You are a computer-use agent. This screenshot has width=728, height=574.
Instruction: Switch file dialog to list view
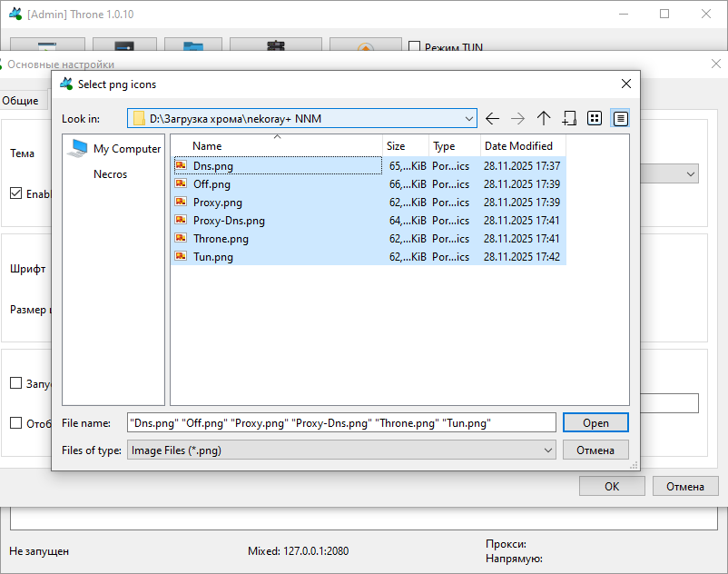tap(595, 118)
